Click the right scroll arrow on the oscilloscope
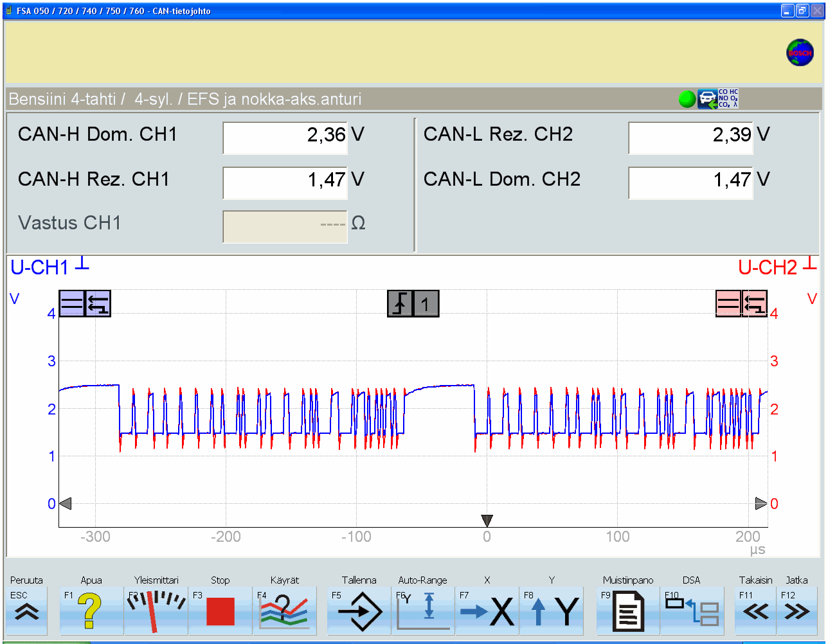828x644 pixels. pyautogui.click(x=761, y=504)
